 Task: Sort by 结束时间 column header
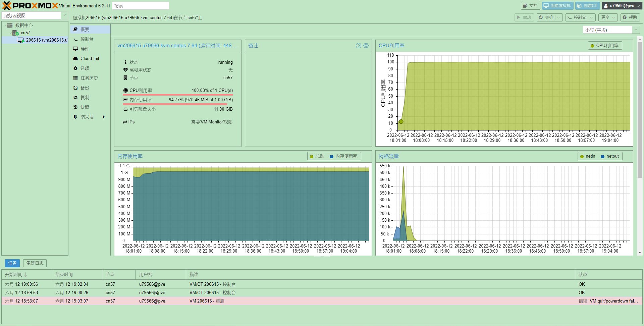77,275
